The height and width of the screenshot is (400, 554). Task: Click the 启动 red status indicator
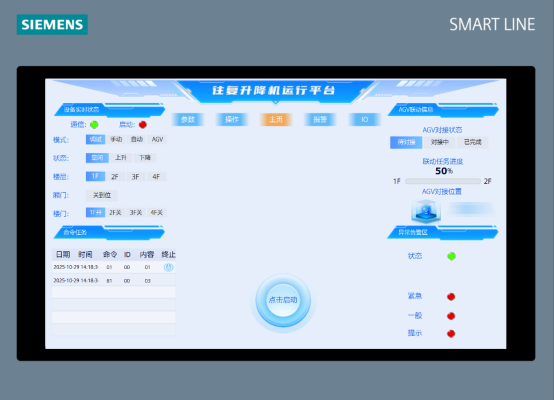click(143, 125)
